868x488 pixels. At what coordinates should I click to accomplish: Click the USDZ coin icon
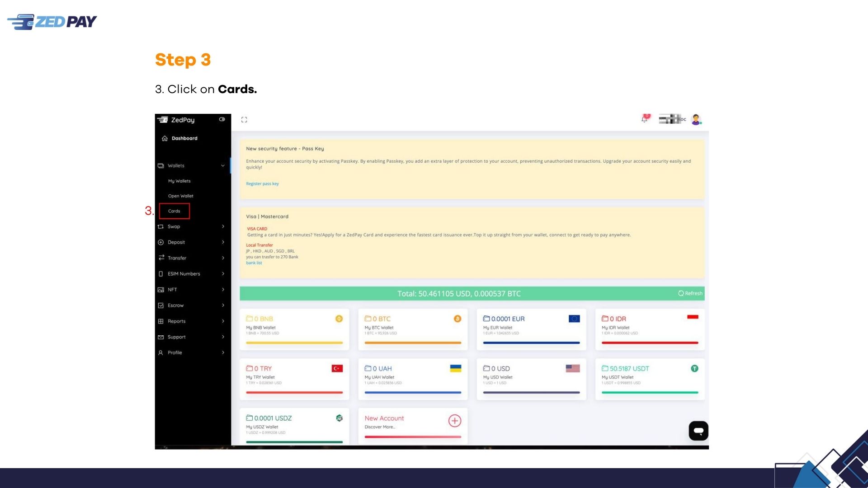coord(340,418)
